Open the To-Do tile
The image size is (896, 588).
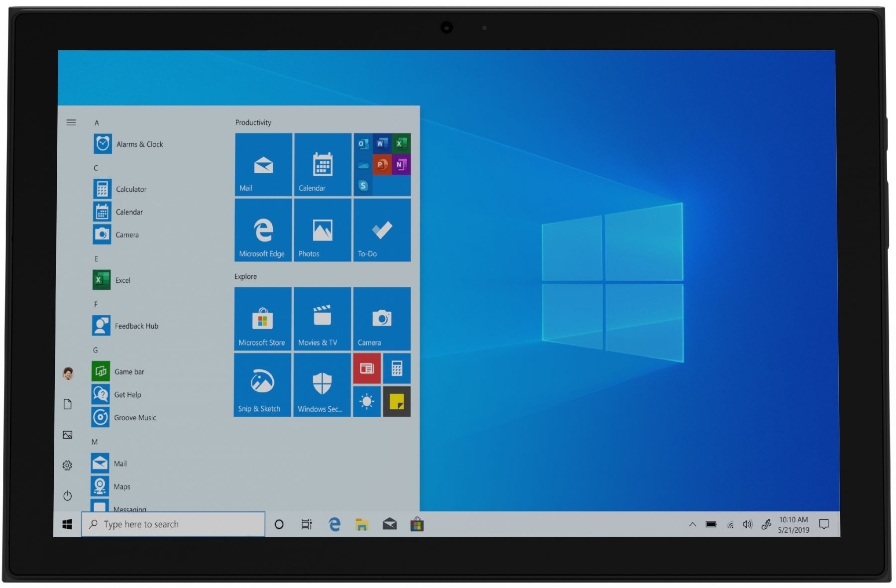pyautogui.click(x=382, y=230)
